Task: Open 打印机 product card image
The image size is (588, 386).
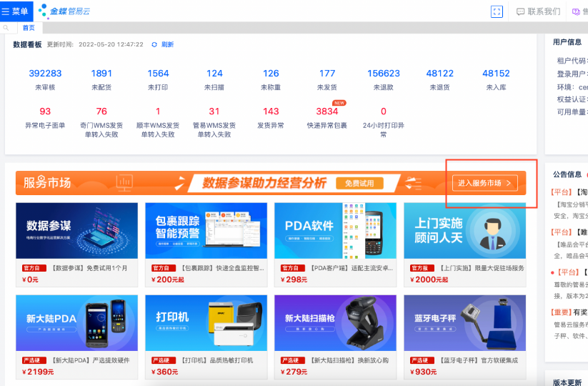Action: pos(206,322)
